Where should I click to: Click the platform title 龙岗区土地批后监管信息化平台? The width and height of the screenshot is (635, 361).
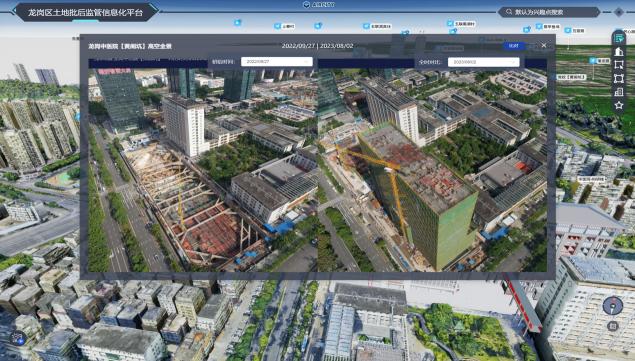[85, 13]
